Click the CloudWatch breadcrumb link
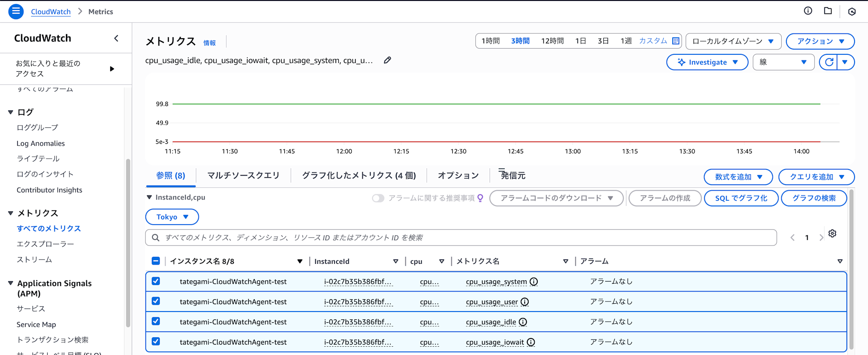This screenshot has width=868, height=355. (x=51, y=12)
